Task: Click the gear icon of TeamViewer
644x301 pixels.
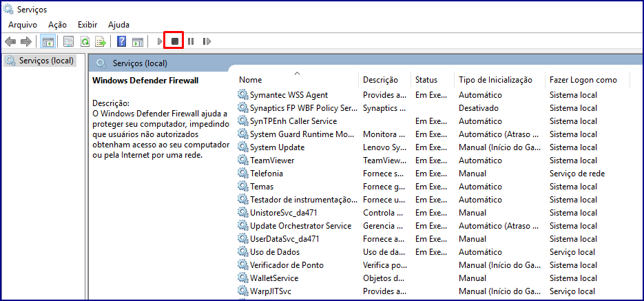Action: click(243, 160)
